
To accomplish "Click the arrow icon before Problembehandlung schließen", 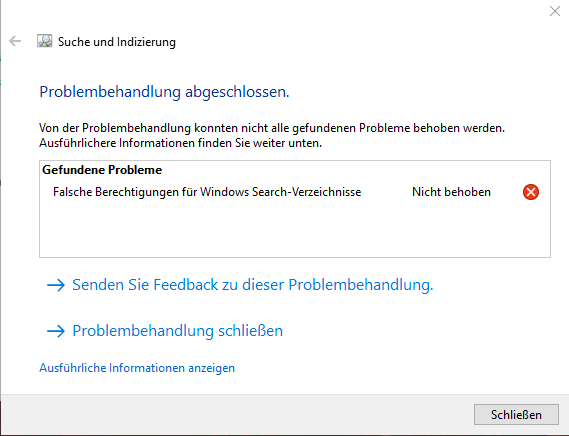I will (56, 331).
